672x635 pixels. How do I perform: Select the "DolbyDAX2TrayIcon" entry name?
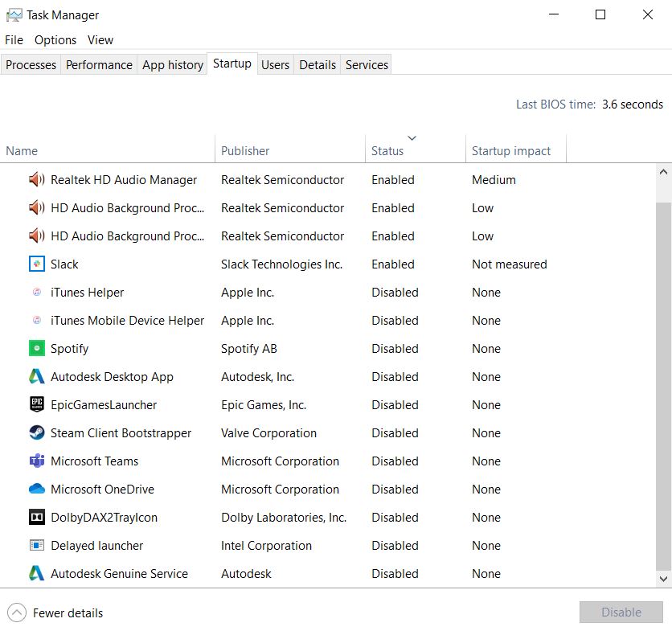104,518
